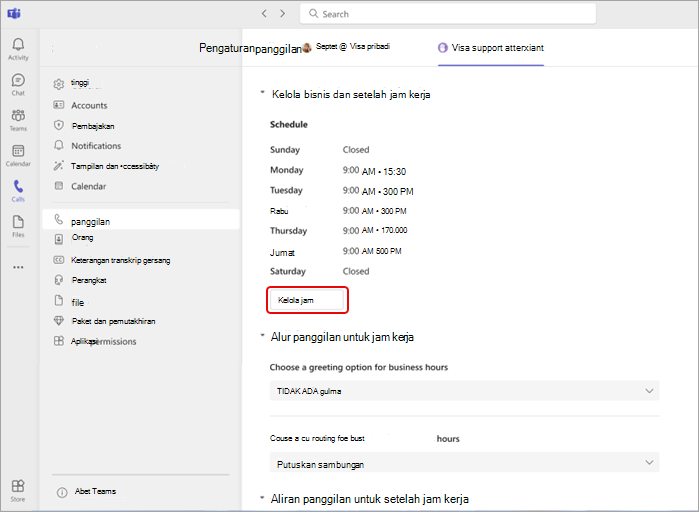
Task: Click the Microsoft Teams logo icon
Action: pos(14,14)
